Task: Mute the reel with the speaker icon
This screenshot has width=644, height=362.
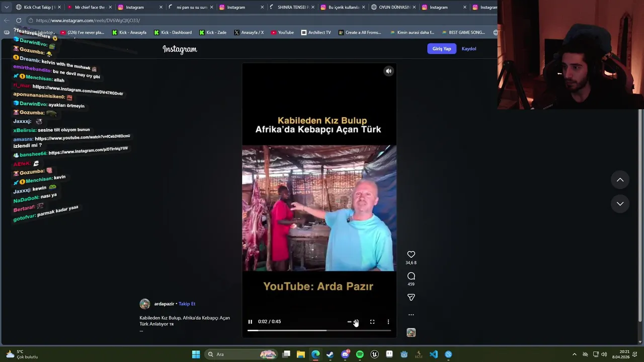Action: 388,71
